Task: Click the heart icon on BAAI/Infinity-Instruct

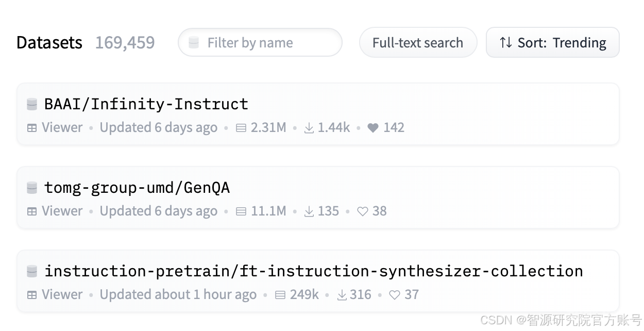Action: click(373, 128)
